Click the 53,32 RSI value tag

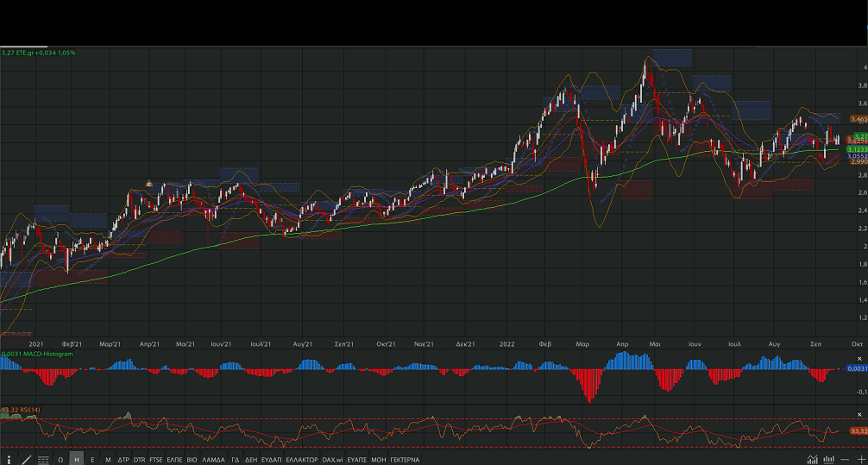[859, 430]
